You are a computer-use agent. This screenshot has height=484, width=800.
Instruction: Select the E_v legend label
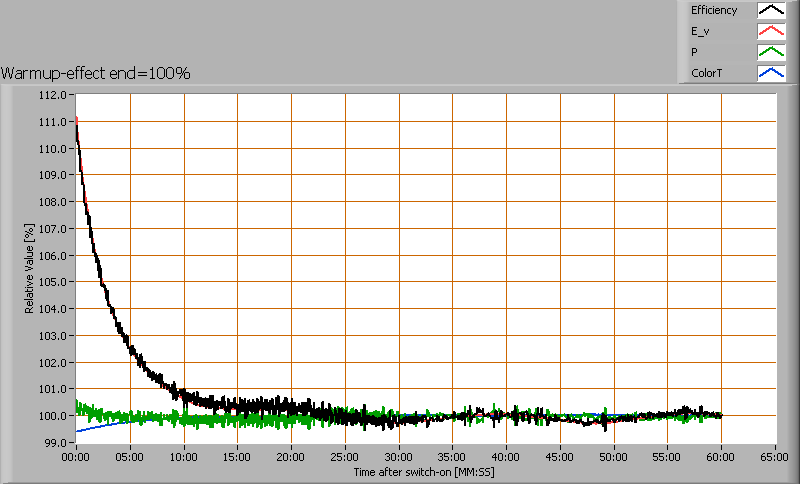pyautogui.click(x=700, y=31)
